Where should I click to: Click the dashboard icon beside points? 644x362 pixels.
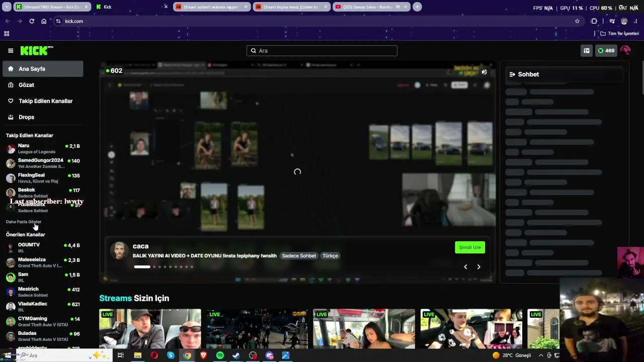tap(587, 51)
